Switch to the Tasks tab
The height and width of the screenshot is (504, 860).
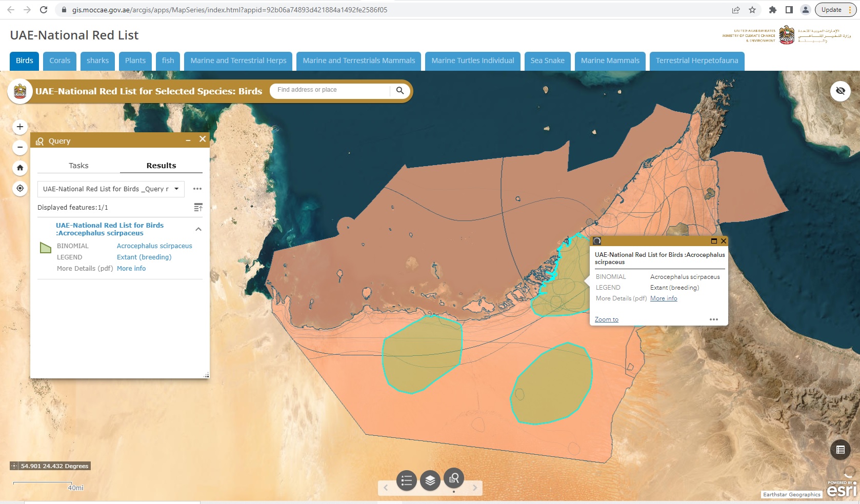pos(78,166)
